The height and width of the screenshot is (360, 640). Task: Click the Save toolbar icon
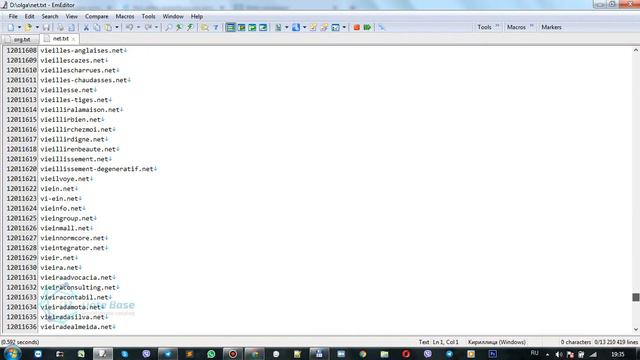point(47,27)
